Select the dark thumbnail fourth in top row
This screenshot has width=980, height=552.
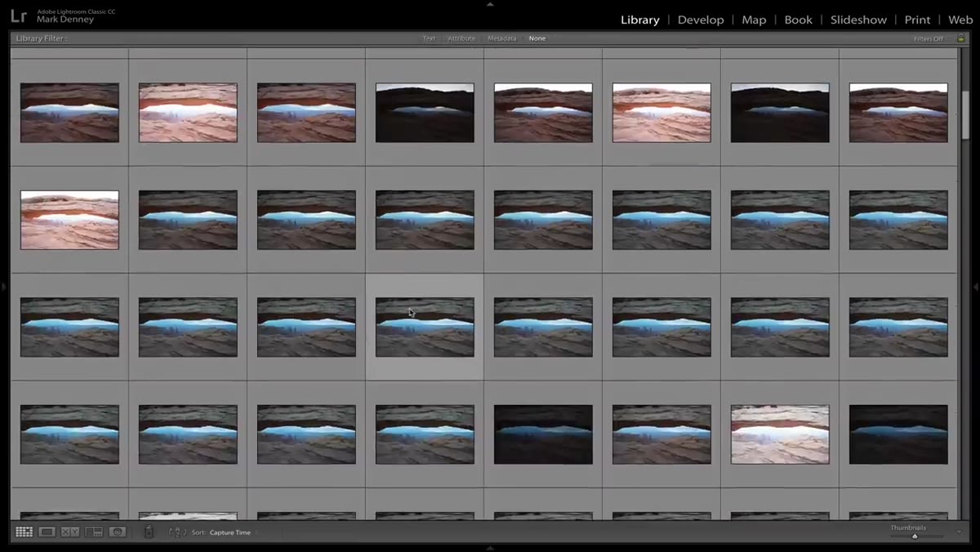point(425,113)
